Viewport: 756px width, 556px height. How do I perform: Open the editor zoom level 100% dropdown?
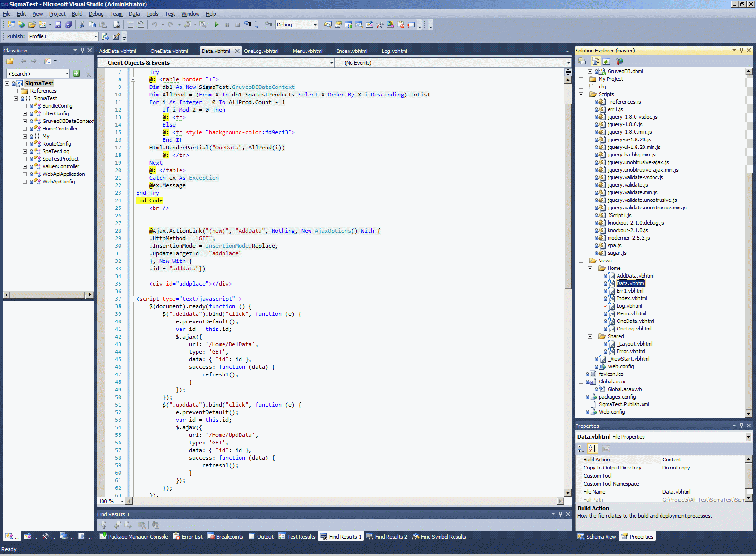pos(122,501)
